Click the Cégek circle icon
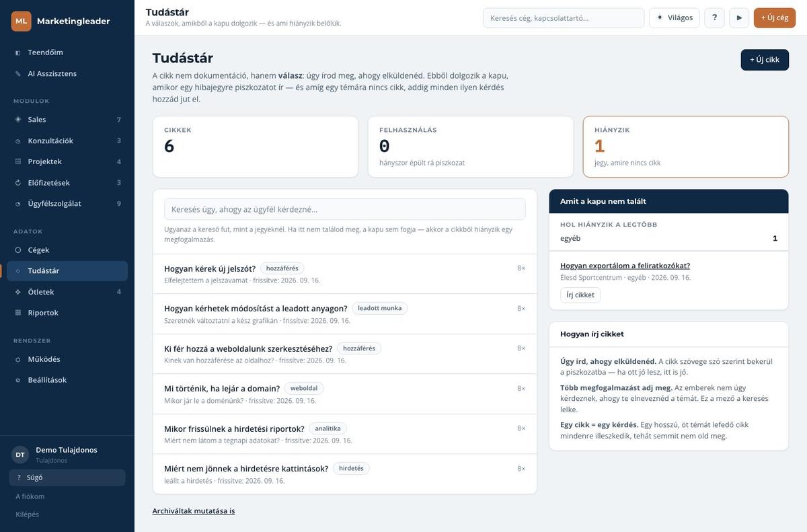The height and width of the screenshot is (532, 807). coord(18,250)
